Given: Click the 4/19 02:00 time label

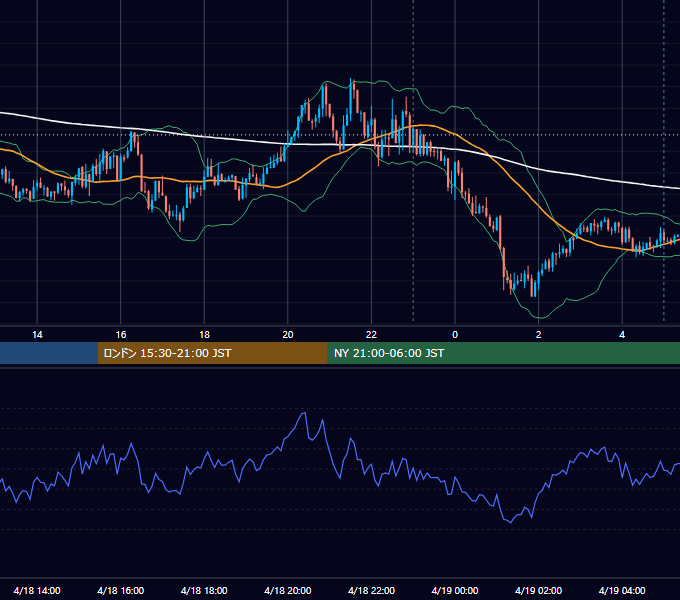Looking at the screenshot, I should [538, 590].
